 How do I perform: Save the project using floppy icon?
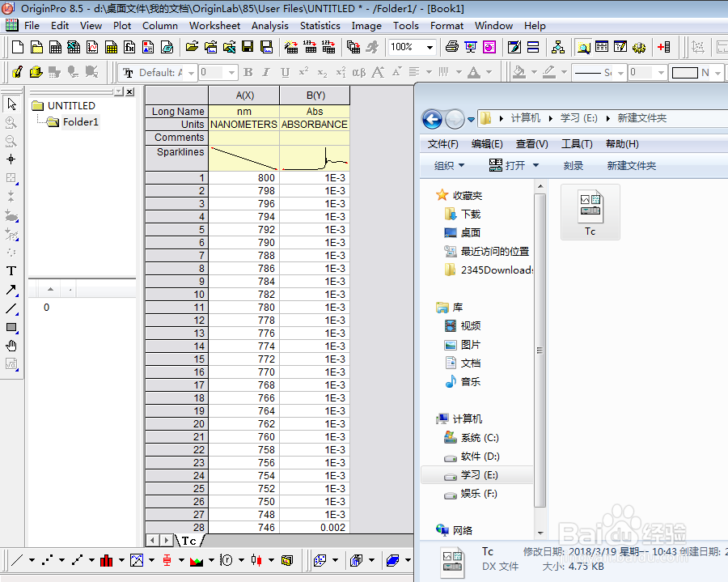pos(248,47)
